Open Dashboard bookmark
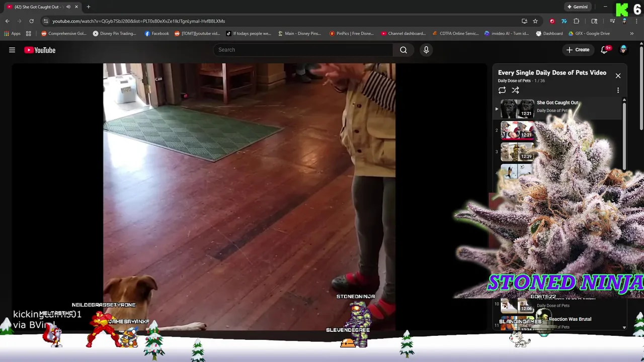The image size is (644, 362). (549, 34)
